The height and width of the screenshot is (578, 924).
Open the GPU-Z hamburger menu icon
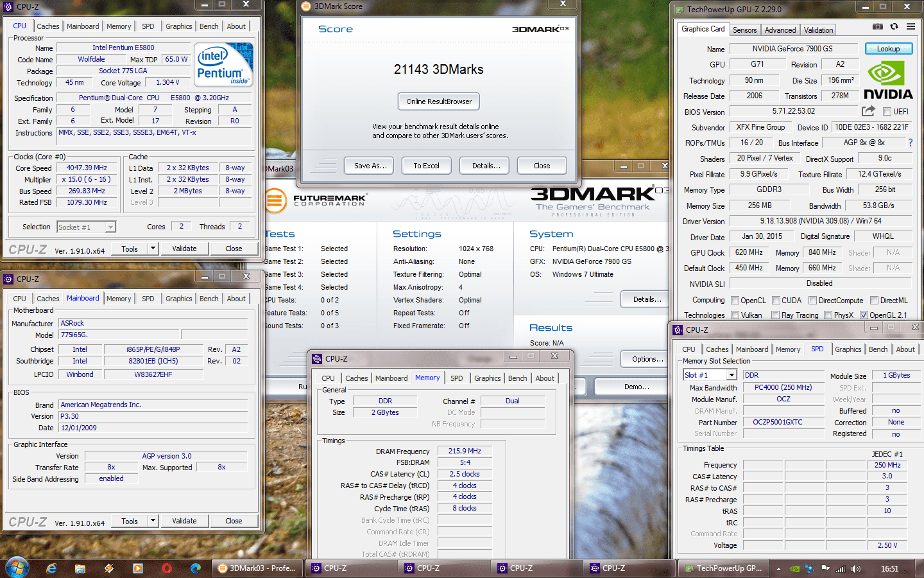(x=911, y=26)
